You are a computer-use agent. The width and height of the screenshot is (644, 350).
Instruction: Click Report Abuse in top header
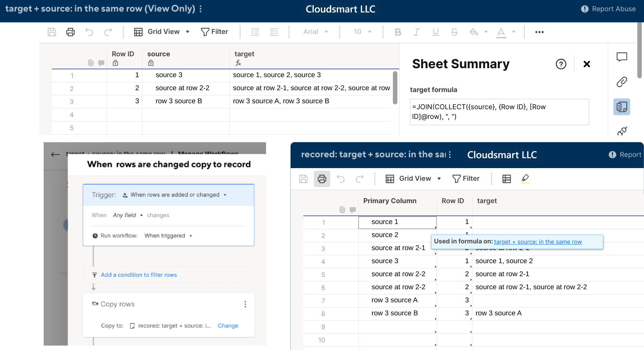coord(609,9)
